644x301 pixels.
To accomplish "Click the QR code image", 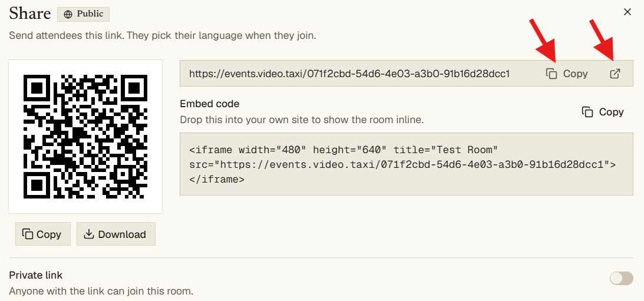I will 85,136.
